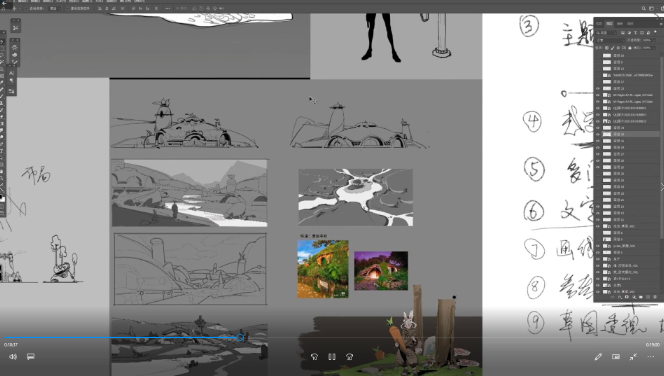
Task: Exit full screen with the arrows icon
Action: click(633, 357)
